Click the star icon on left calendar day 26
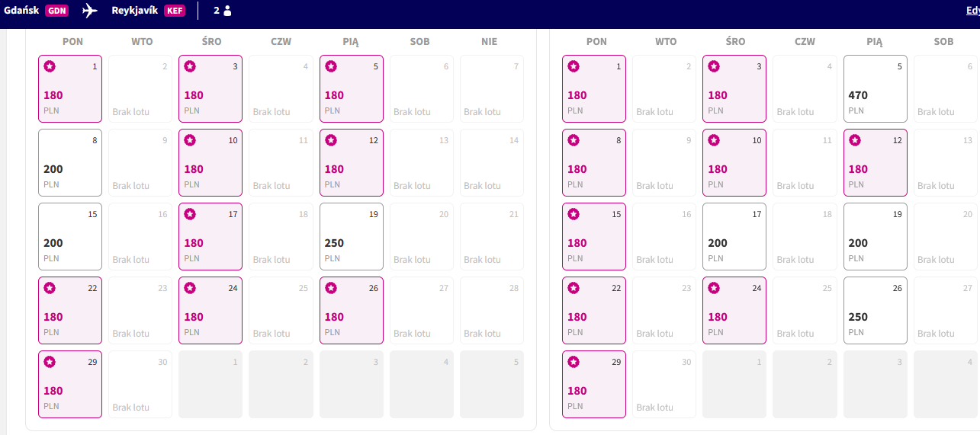The height and width of the screenshot is (435, 980). pyautogui.click(x=330, y=288)
